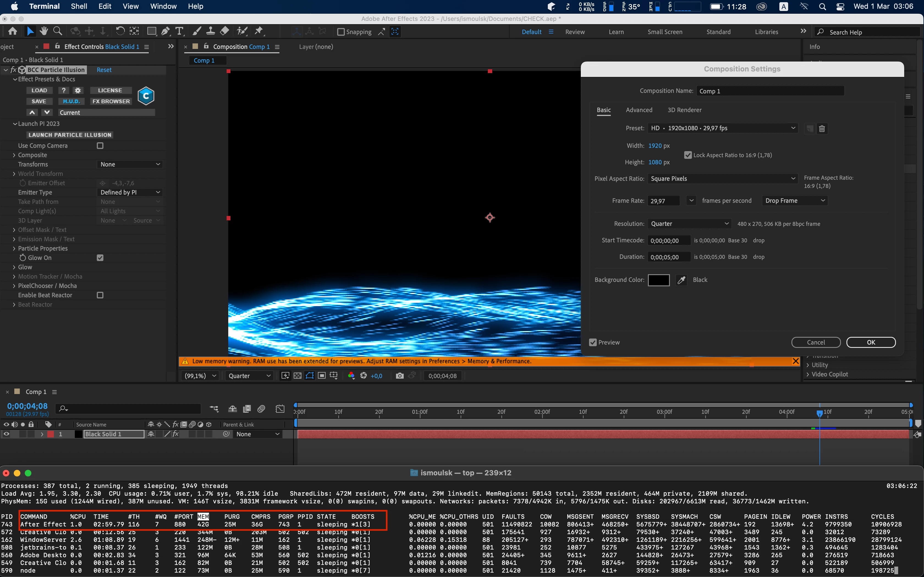Screen dimensions: 924x577
Task: Open the Pixel Aspect Ratio dropdown
Action: (723, 179)
